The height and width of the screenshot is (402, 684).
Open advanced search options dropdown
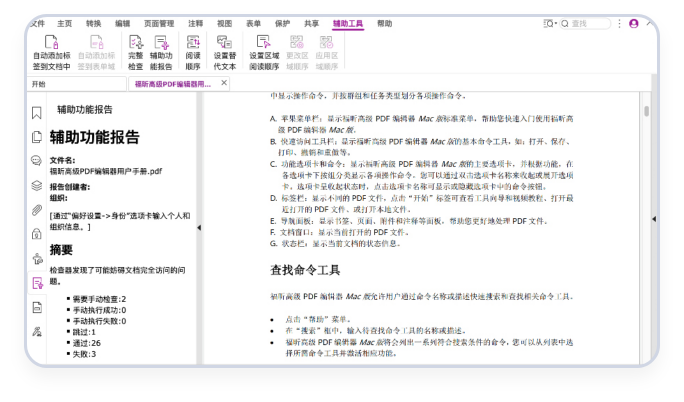(550, 24)
